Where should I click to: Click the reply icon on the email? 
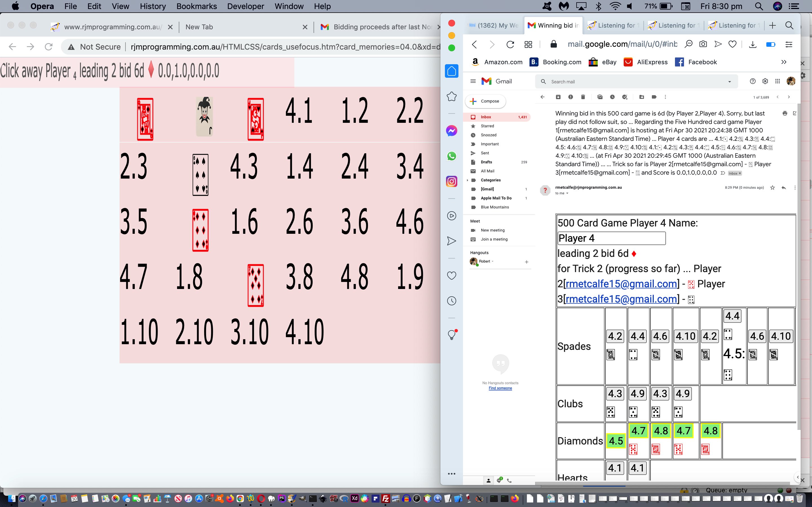point(783,188)
